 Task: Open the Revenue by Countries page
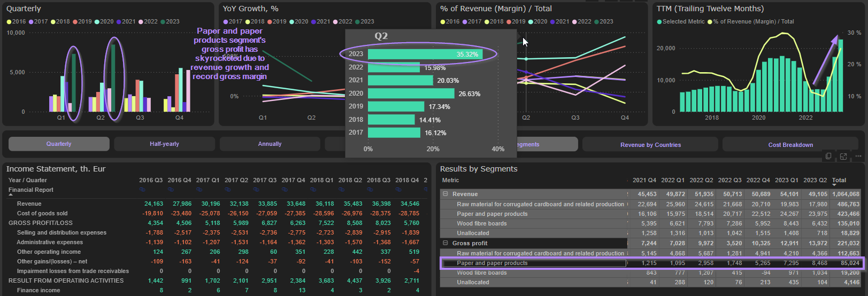click(650, 145)
